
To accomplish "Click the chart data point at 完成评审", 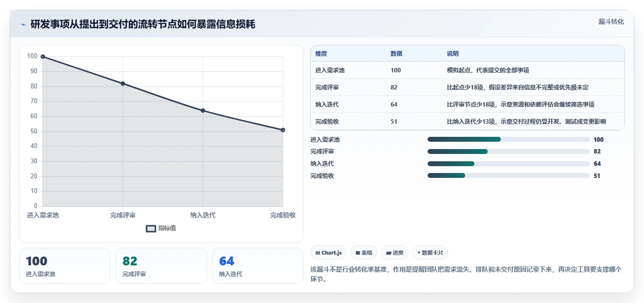I will (123, 84).
